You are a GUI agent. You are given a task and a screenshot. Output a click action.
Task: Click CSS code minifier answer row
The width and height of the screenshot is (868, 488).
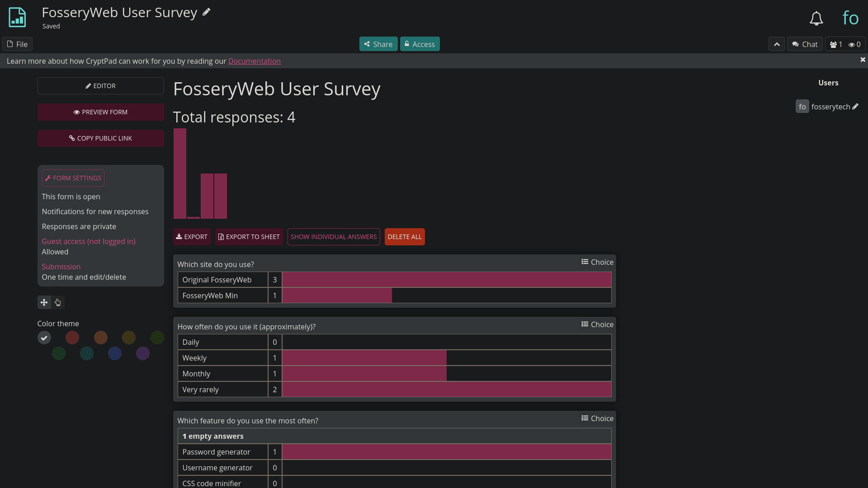tap(395, 482)
